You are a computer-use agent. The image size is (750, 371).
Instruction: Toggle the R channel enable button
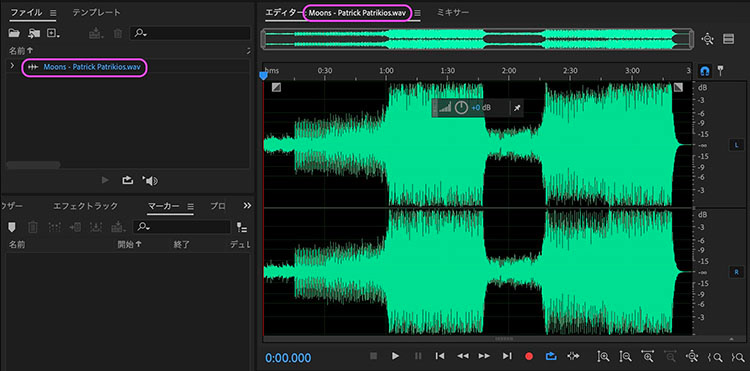[736, 272]
